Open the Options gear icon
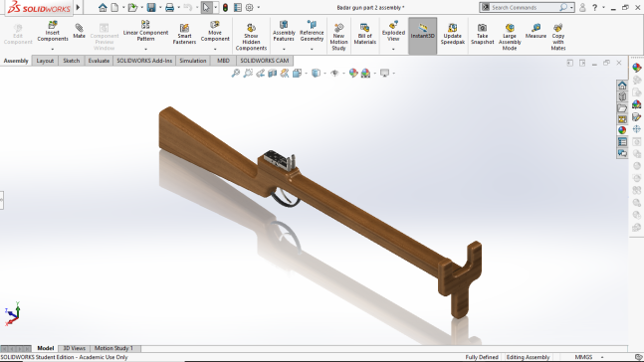This screenshot has width=644, height=362. 249,7
